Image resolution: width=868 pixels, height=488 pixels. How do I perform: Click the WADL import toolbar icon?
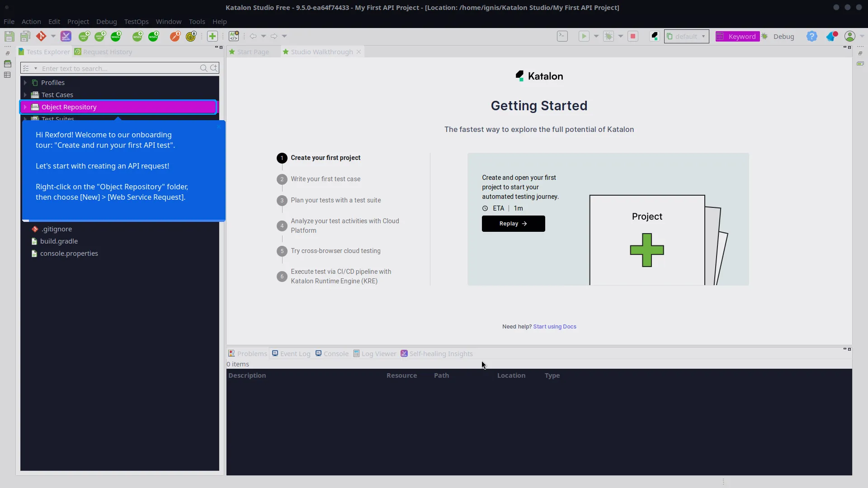(x=116, y=36)
